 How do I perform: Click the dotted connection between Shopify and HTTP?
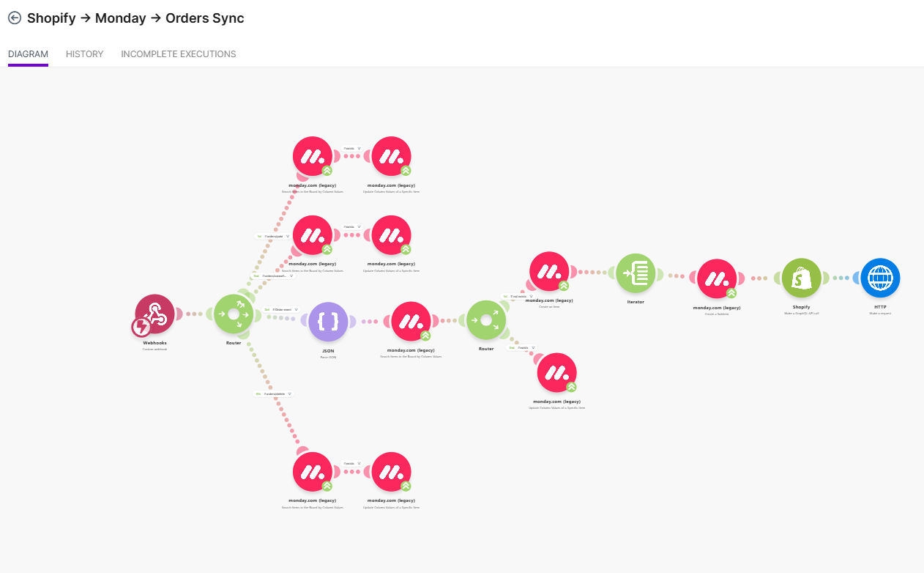coord(841,278)
